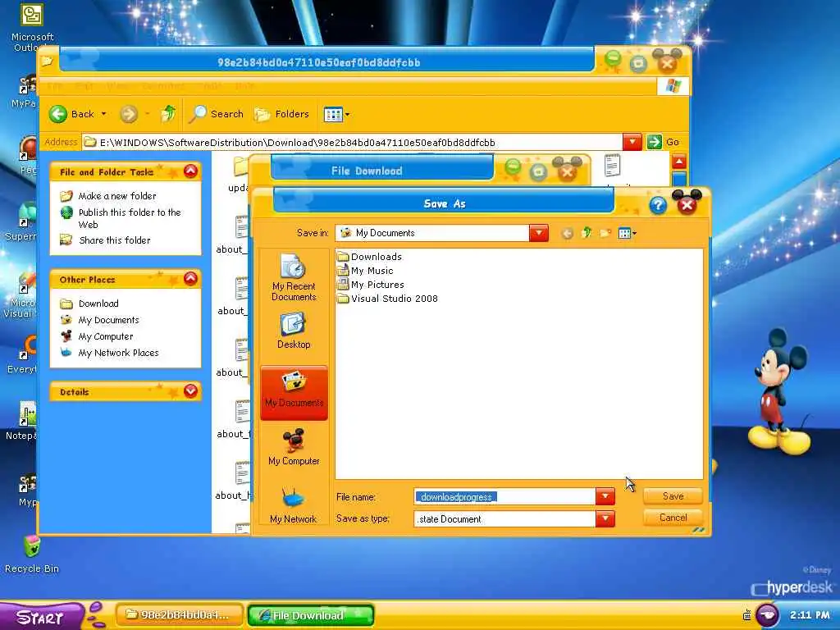Viewport: 840px width, 630px height.
Task: Open the Back history dropdown arrow
Action: pos(104,113)
